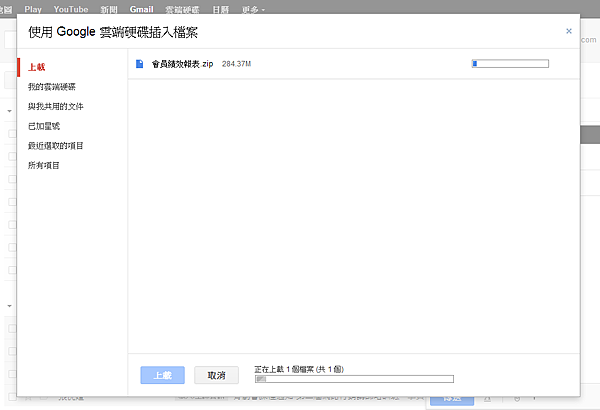Click the dialog title 使用 Google 雲端硬碟插入檔案
Screen dimensions: 600x410
coord(113,32)
